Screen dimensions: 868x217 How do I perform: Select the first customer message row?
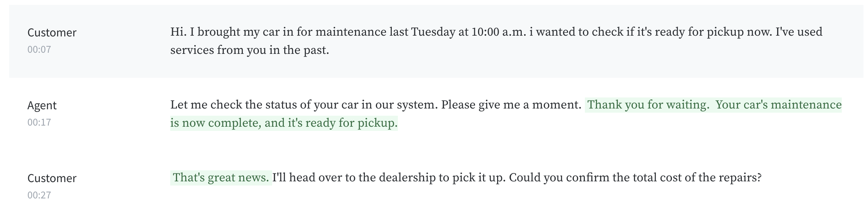point(436,41)
